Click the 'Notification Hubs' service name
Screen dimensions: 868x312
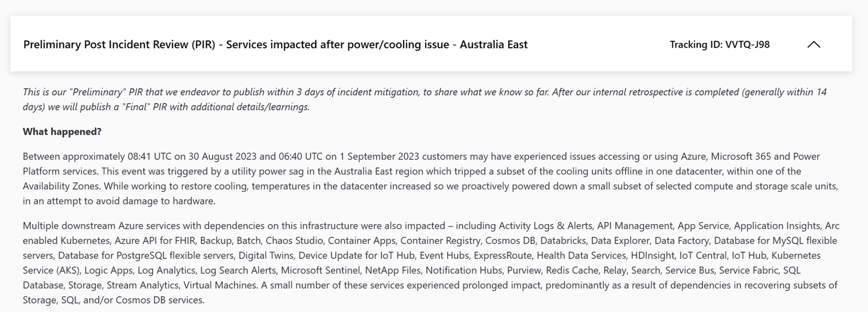[463, 270]
